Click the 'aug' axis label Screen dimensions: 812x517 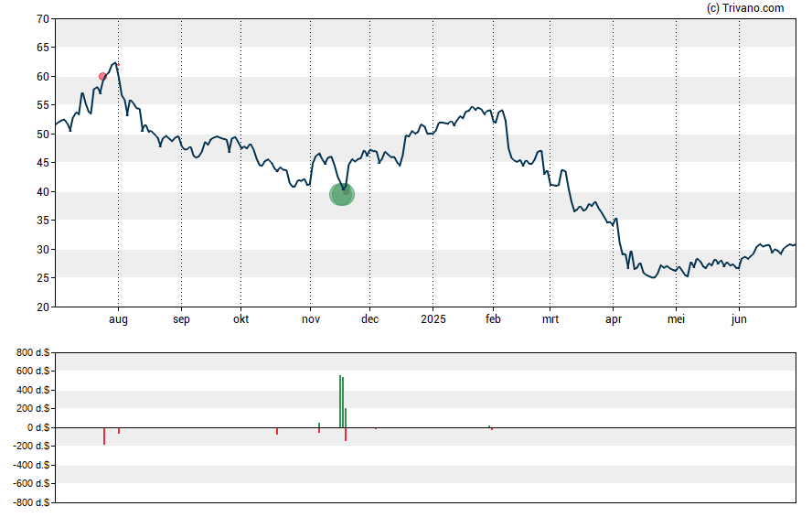[x=118, y=319]
